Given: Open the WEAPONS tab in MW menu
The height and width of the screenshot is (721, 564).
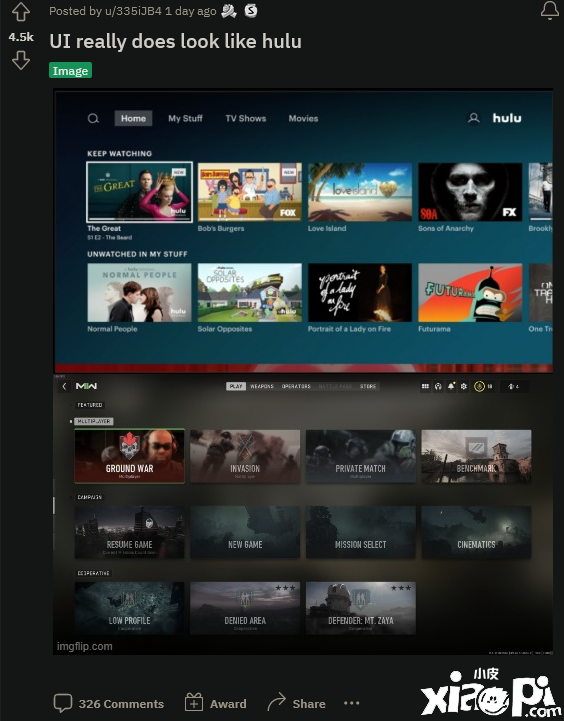Looking at the screenshot, I should pos(262,386).
